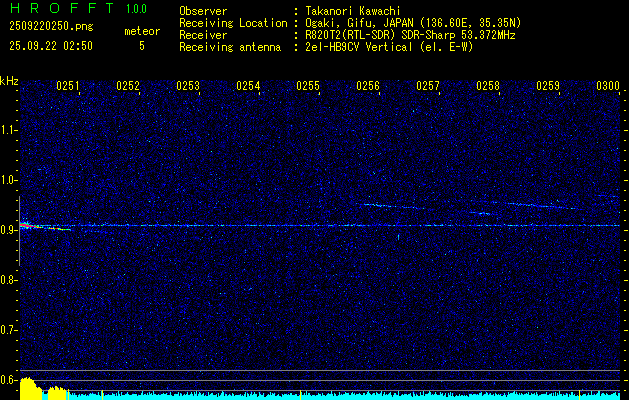Click the HROFFT program title

56,9
